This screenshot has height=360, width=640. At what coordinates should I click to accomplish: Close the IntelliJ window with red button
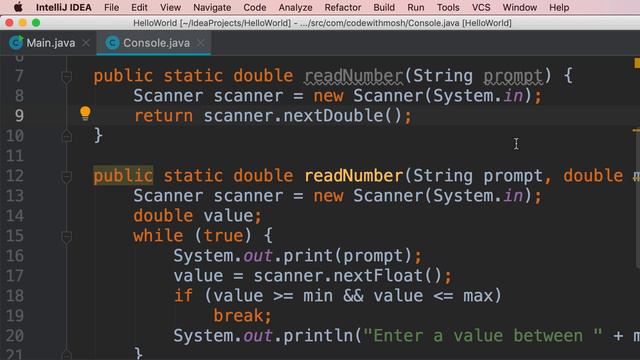[x=9, y=23]
